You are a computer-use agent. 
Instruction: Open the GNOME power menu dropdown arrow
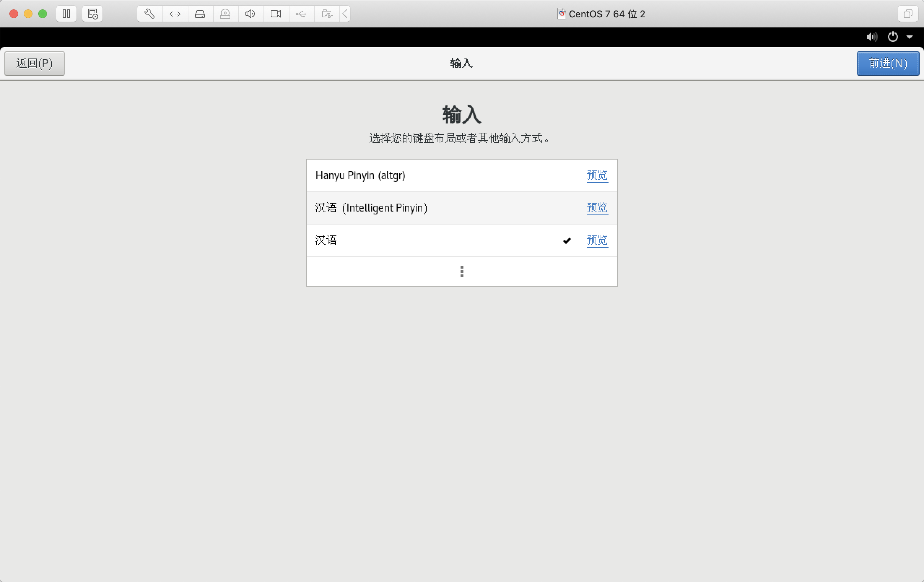point(910,37)
